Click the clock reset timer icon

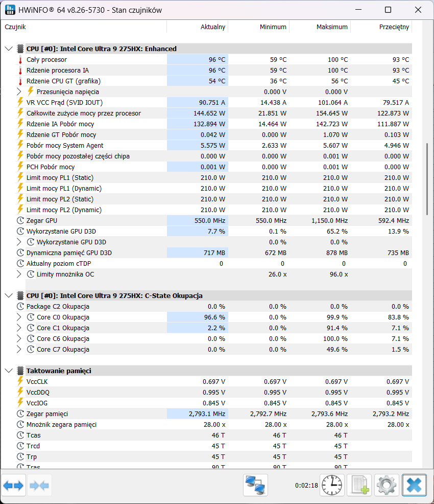(x=332, y=485)
